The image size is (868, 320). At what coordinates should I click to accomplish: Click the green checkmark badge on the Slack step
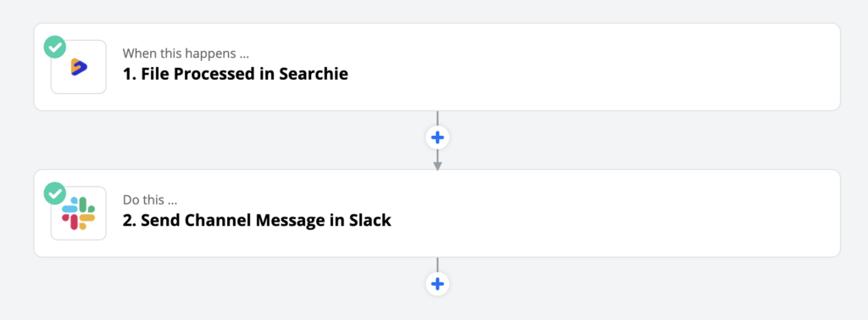point(55,194)
